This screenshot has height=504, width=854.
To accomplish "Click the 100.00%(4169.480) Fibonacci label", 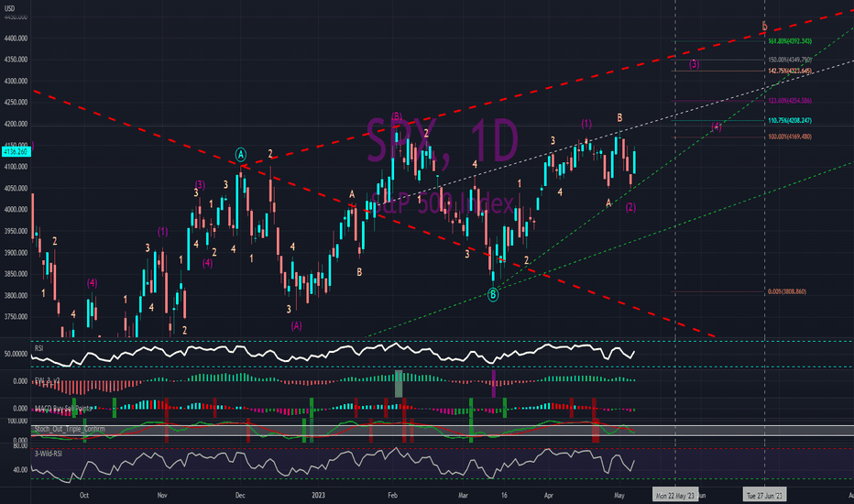I will (790, 137).
